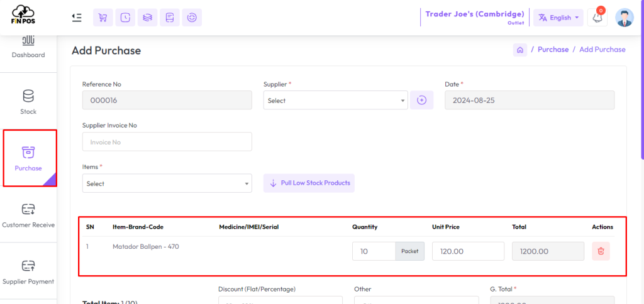Click the clock shortcut icon in top bar

tap(125, 18)
